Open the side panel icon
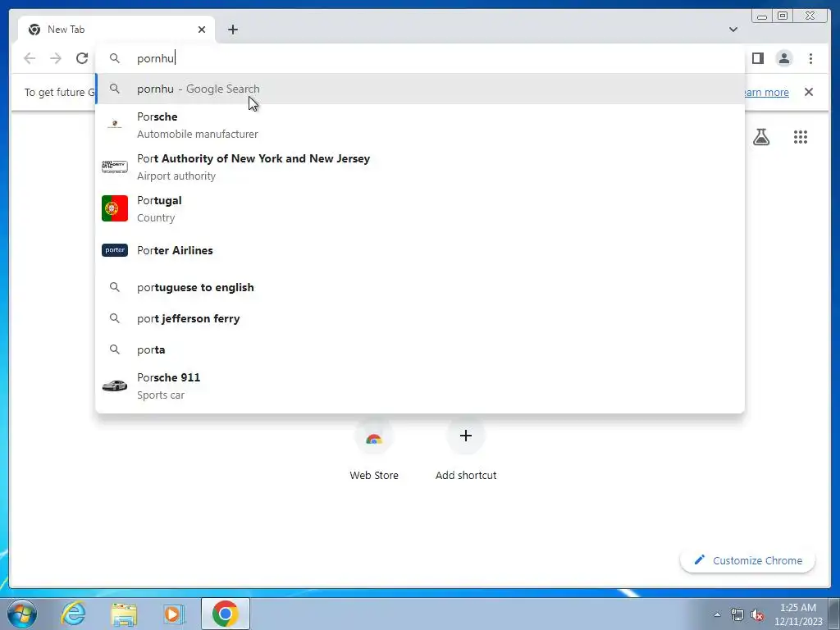 tap(757, 58)
